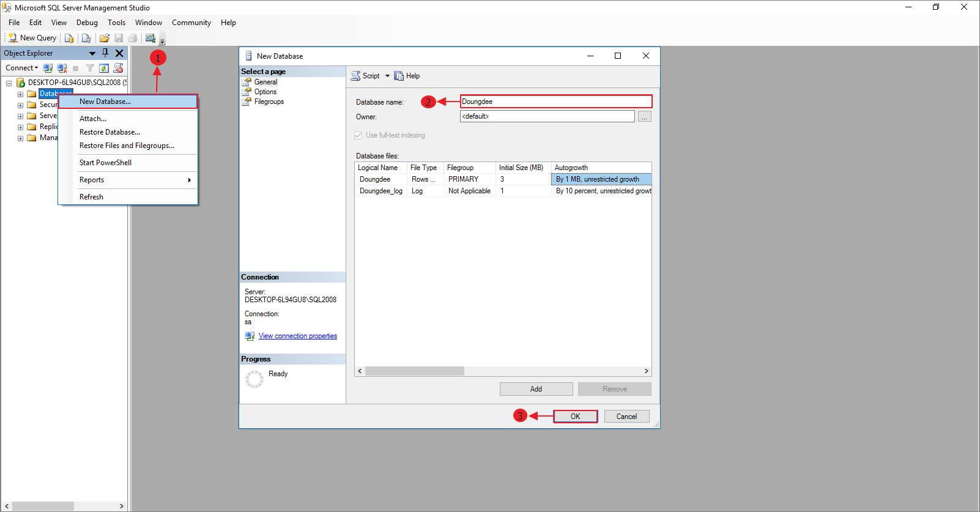Click the Stop icon in Object Explorer
The height and width of the screenshot is (512, 980).
[76, 68]
